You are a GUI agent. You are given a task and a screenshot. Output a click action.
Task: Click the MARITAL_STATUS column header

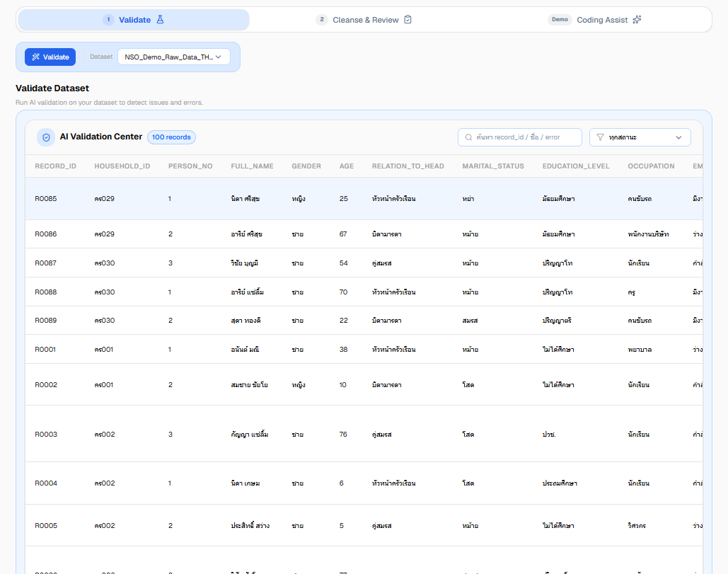[x=493, y=166]
